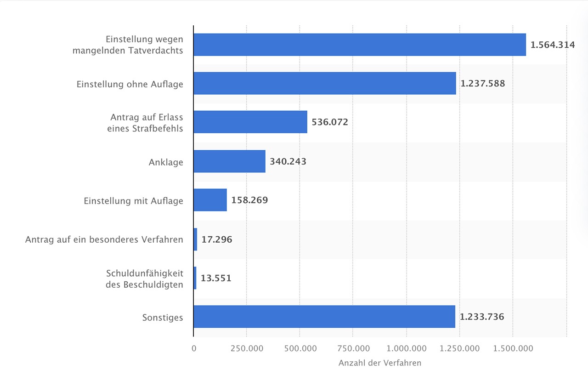Image resolution: width=588 pixels, height=387 pixels.
Task: Click the 536.072 value label
Action: coord(330,122)
